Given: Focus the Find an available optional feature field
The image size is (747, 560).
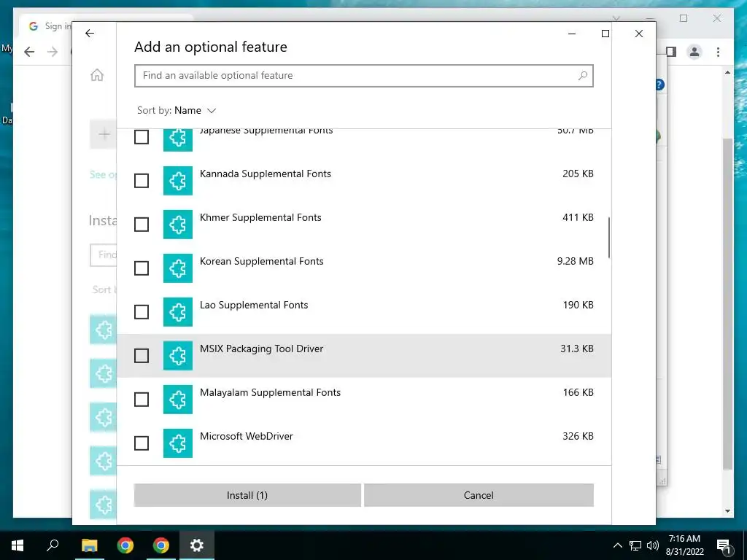Looking at the screenshot, I should (364, 76).
